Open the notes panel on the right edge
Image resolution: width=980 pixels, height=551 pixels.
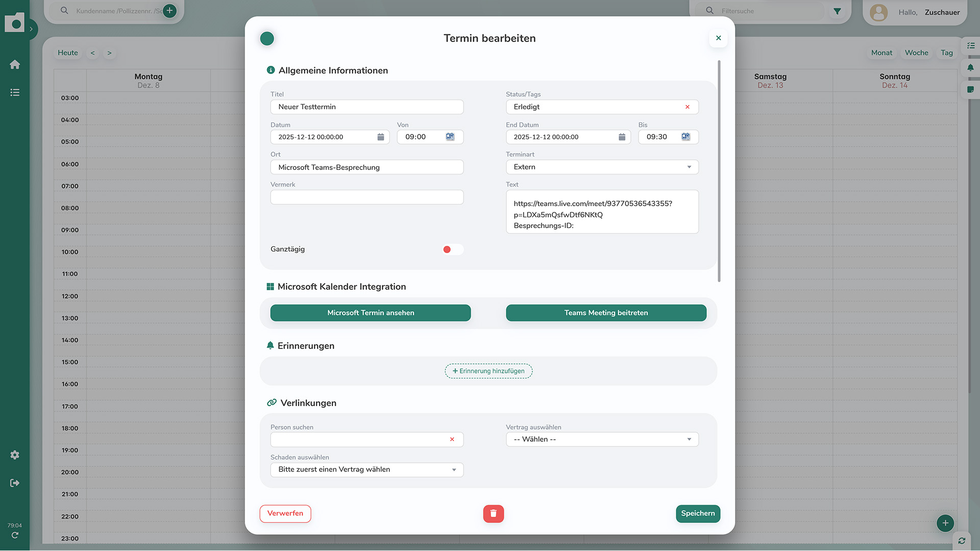tap(971, 89)
